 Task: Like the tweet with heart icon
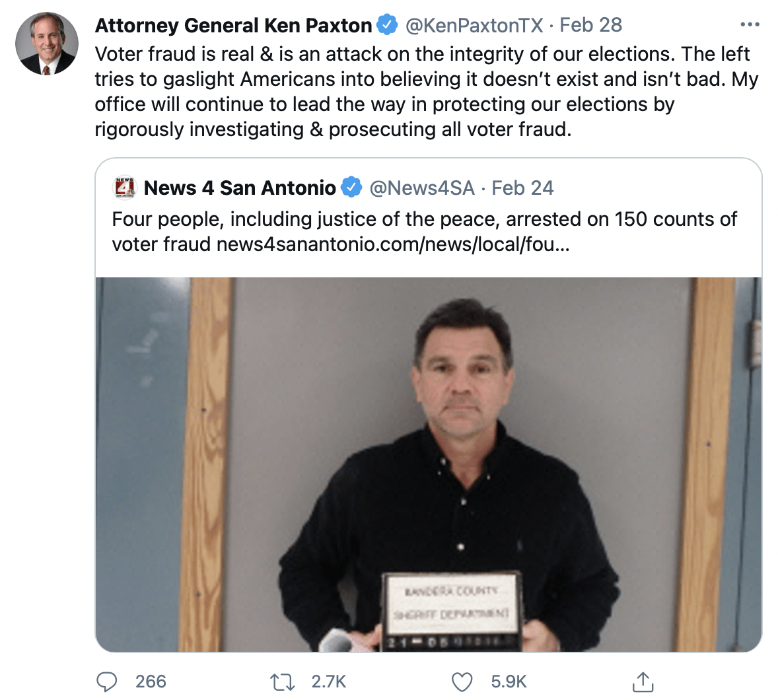click(x=462, y=682)
